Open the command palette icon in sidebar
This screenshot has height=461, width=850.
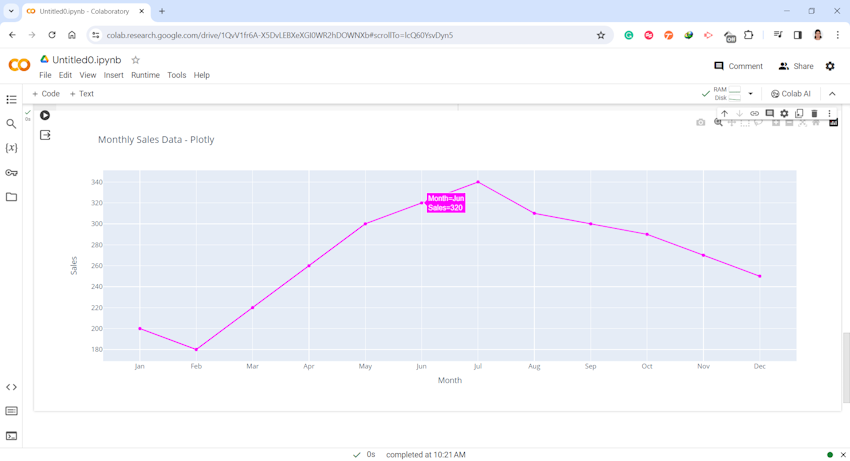11,412
